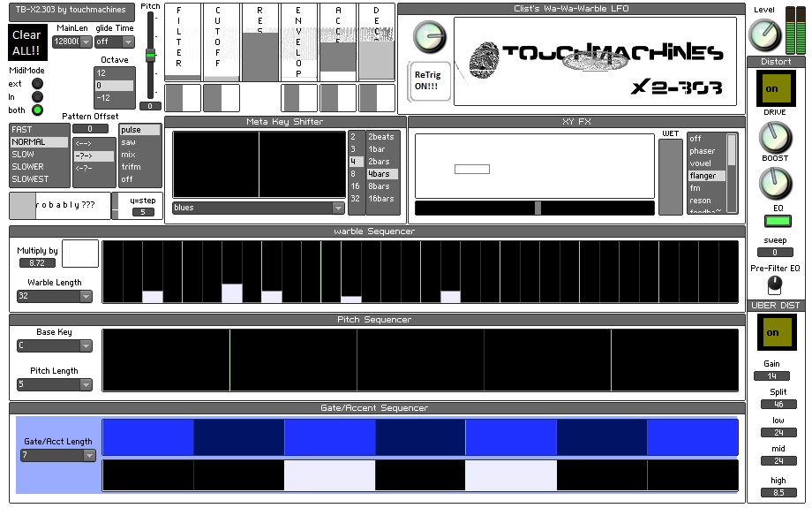Select <-?- direction option

94,168
